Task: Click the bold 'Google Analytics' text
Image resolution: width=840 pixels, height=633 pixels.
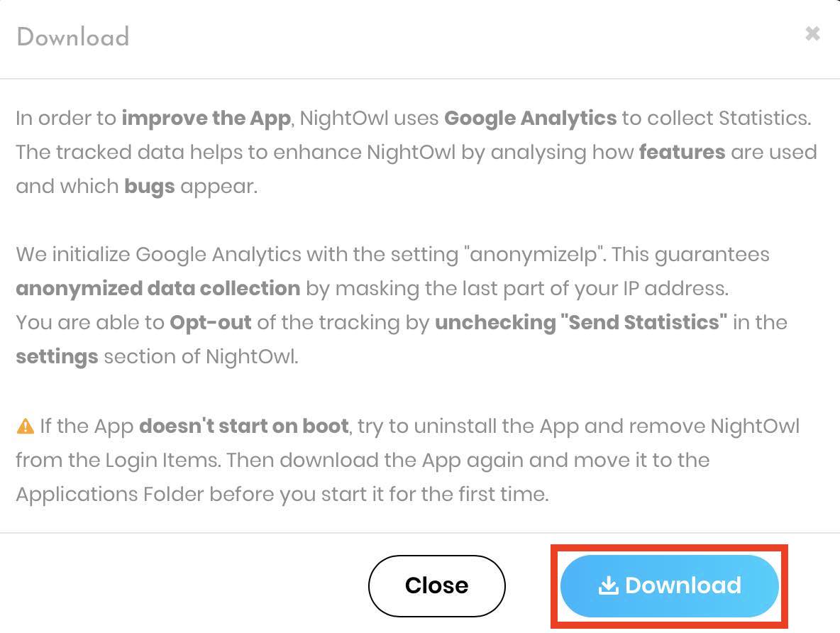Action: point(531,119)
